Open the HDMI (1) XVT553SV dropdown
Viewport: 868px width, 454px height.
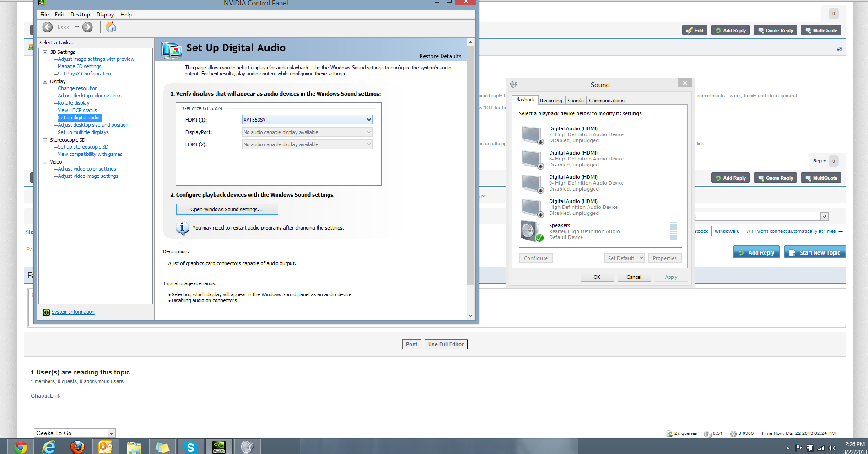point(307,120)
